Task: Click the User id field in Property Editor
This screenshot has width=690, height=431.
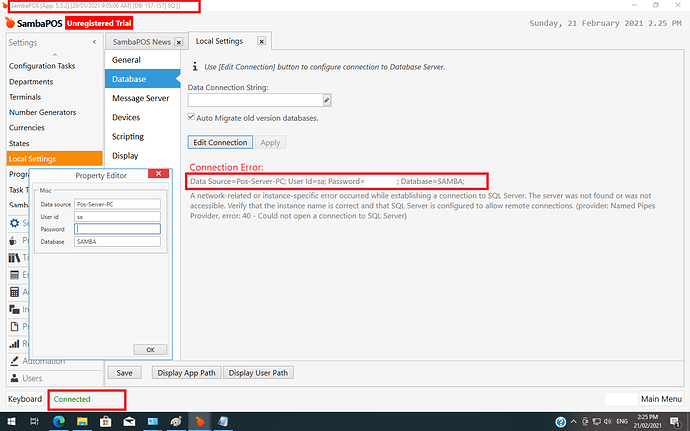Action: pyautogui.click(x=117, y=217)
